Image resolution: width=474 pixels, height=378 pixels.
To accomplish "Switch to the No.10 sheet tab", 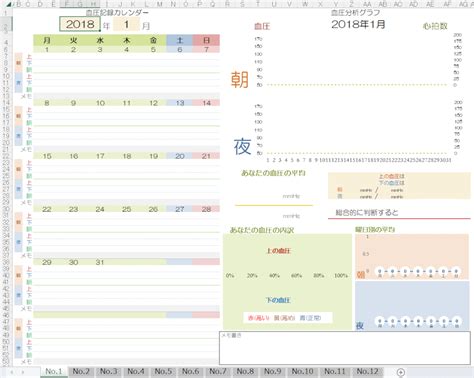I will point(302,371).
